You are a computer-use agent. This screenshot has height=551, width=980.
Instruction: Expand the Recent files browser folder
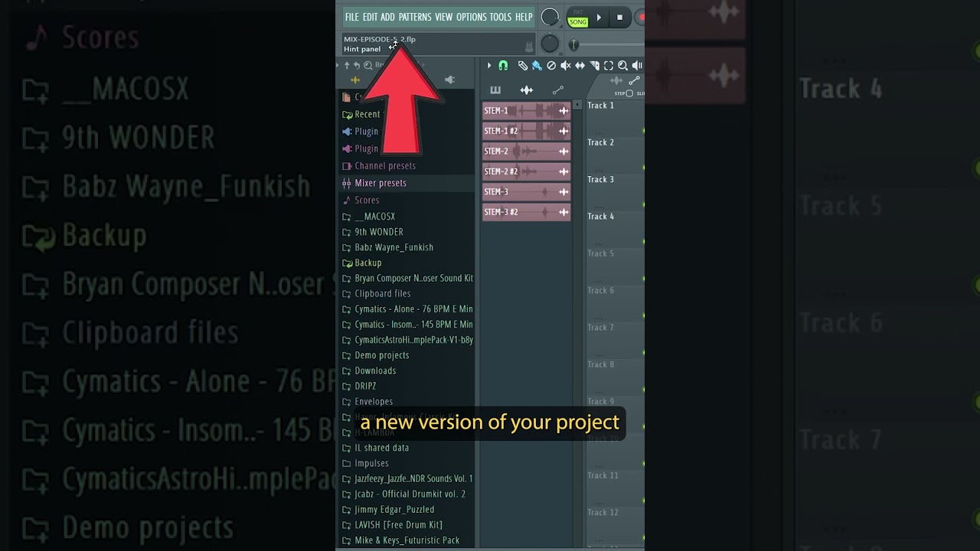[x=363, y=114]
